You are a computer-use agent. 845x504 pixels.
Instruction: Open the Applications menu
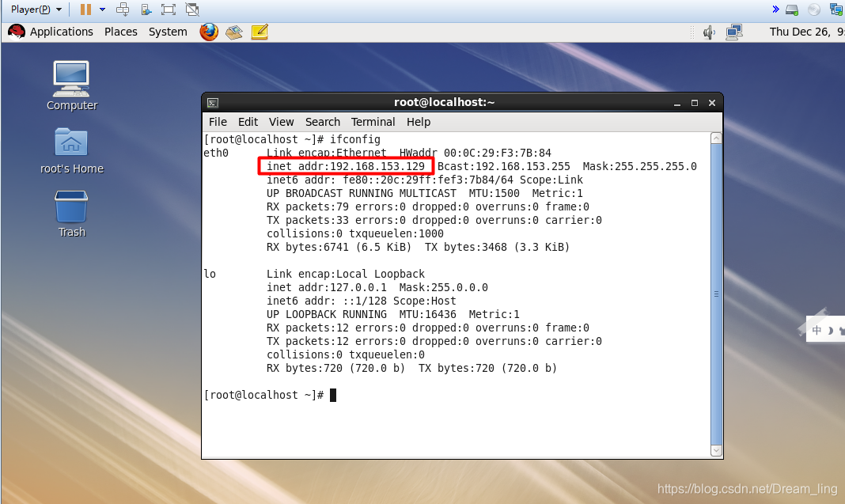coord(61,32)
